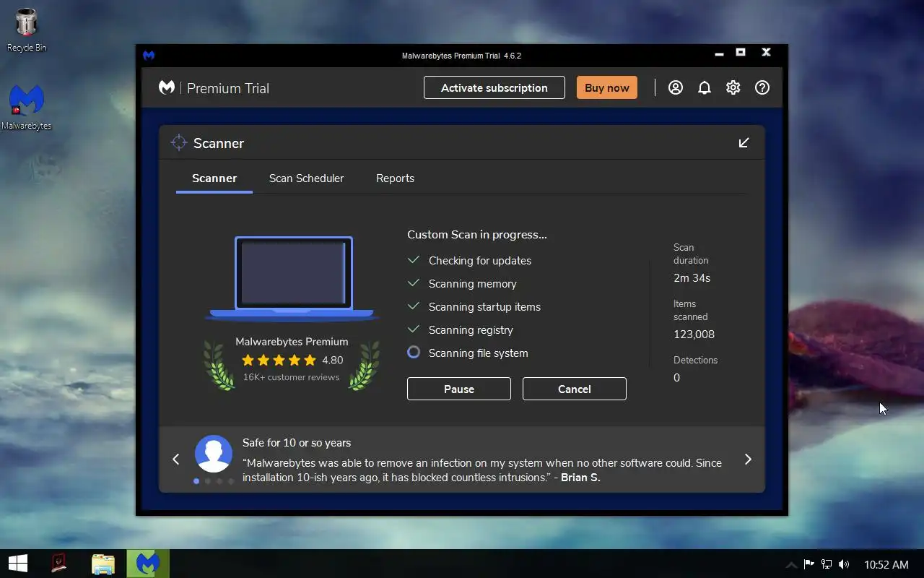
Task: Open the notifications bell
Action: point(705,87)
